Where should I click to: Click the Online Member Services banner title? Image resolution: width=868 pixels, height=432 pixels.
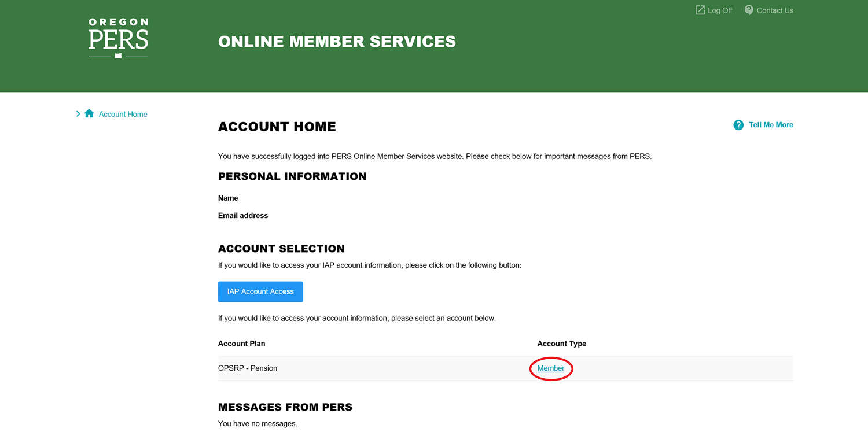coord(337,42)
